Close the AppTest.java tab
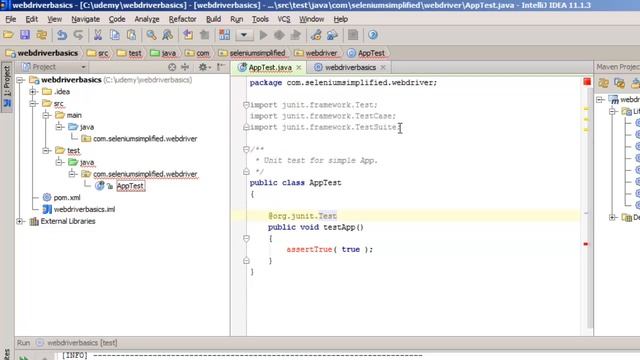The image size is (640, 360). click(x=299, y=67)
